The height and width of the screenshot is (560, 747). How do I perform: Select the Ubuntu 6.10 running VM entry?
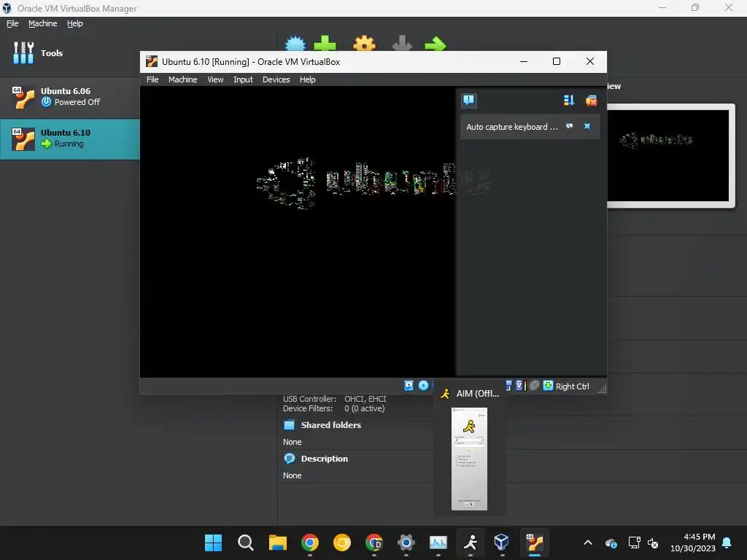(x=70, y=139)
